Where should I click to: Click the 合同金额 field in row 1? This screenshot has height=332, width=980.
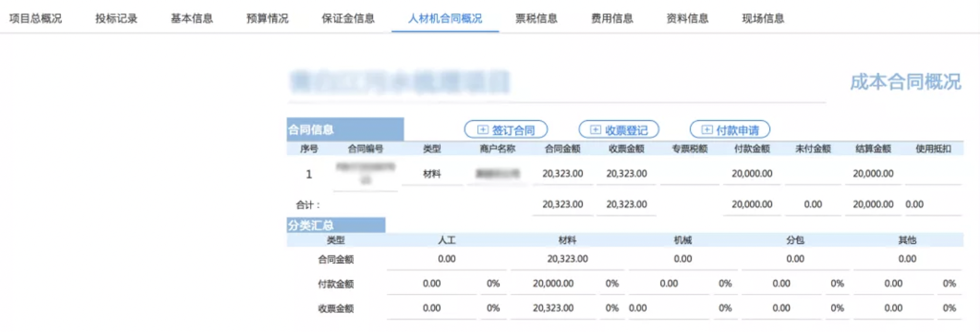(562, 174)
